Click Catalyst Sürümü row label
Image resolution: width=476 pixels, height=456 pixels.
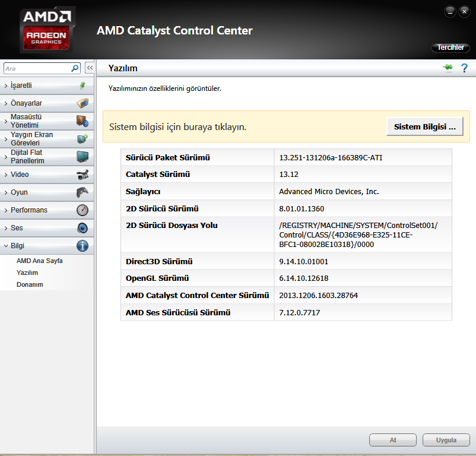158,175
